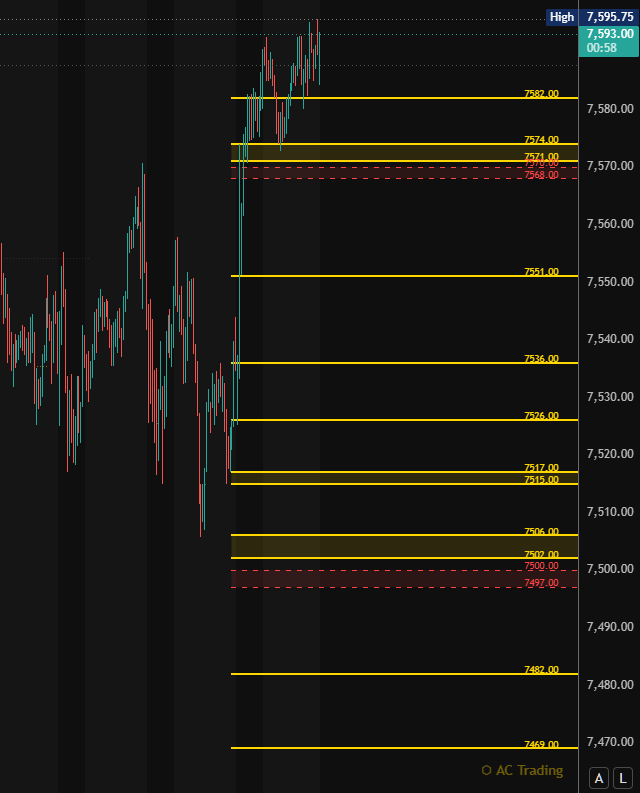Select the 7536.00 level label
Screen dimensions: 640x793
point(541,359)
